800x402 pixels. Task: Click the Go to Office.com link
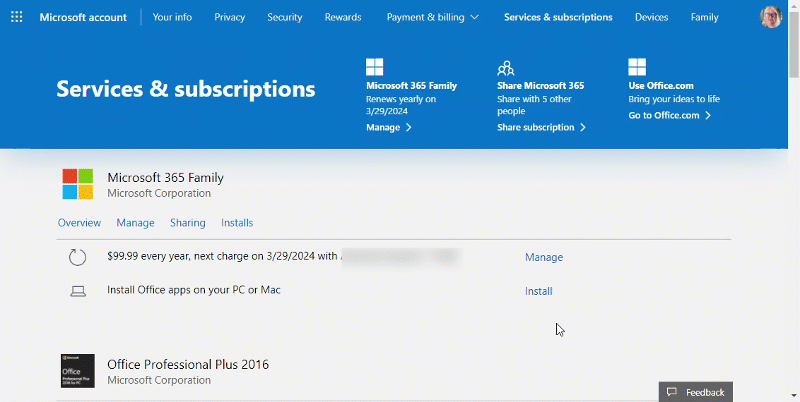coord(664,115)
